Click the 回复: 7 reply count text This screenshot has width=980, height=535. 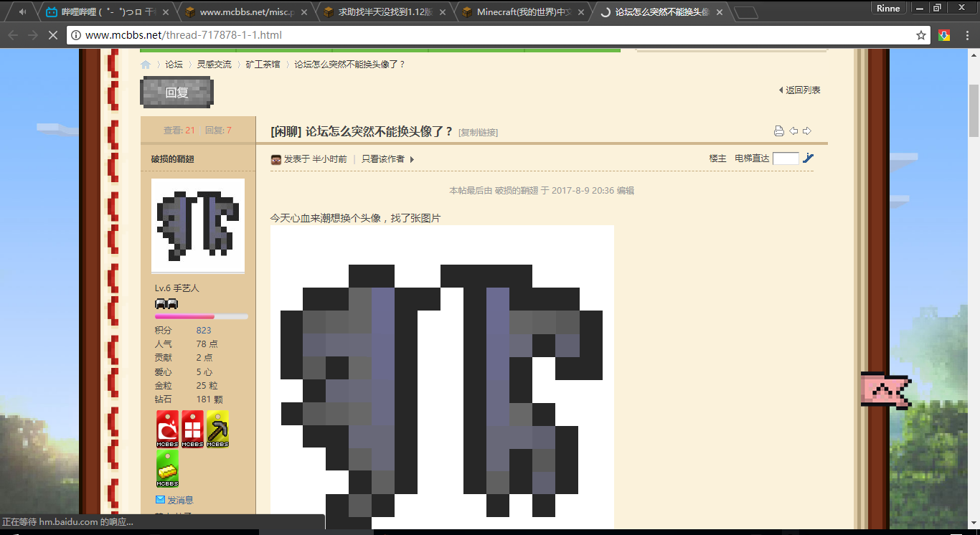tap(218, 131)
